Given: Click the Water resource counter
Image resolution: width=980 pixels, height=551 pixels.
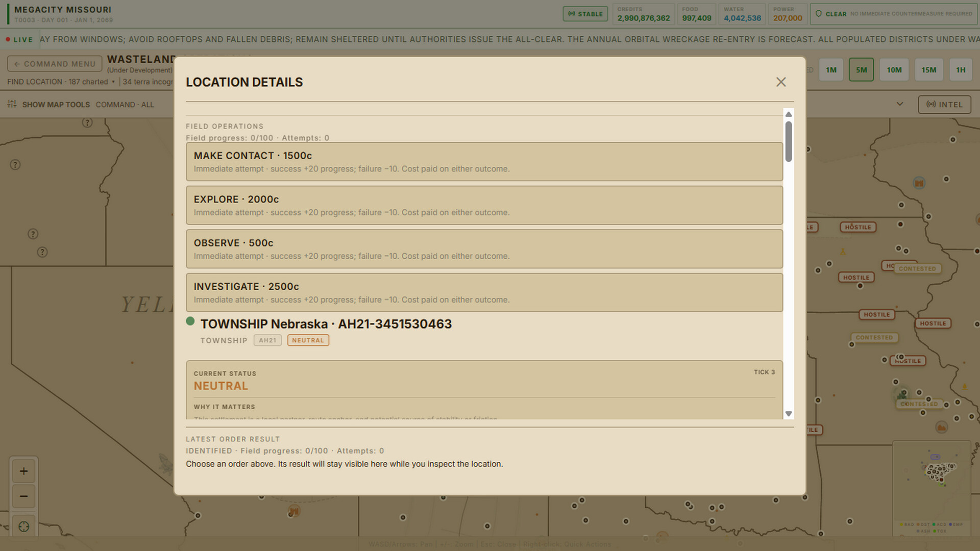Looking at the screenshot, I should pos(742,14).
